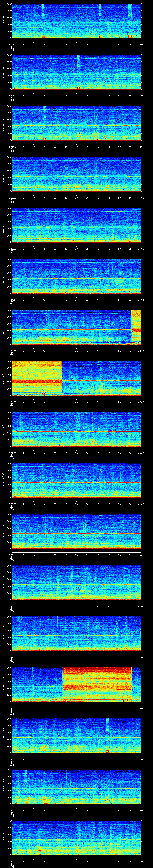The height and width of the screenshot is (868, 153).
Task: Click the 5:39:00 start time label
Action: pyautogui.click(x=12, y=555)
